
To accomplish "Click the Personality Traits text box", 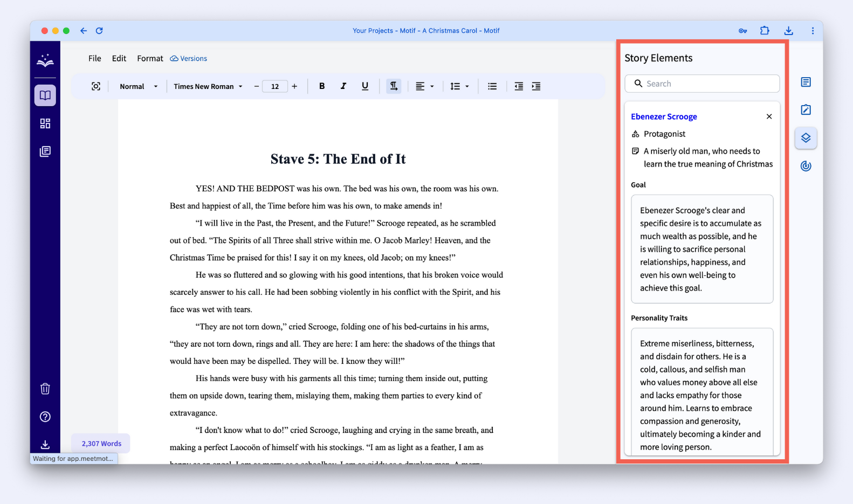I will [702, 392].
